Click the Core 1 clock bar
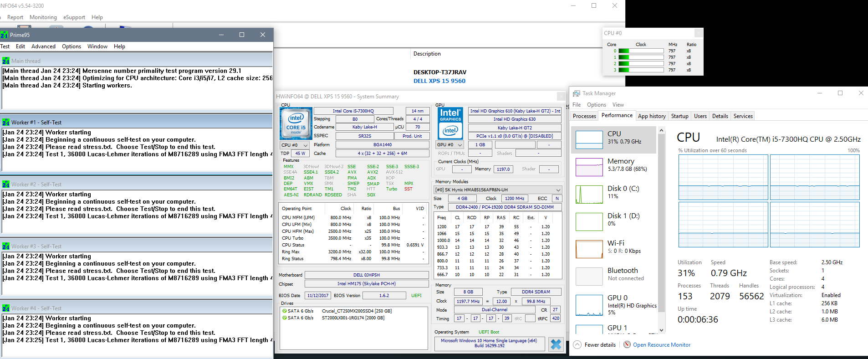This screenshot has height=359, width=868. [x=641, y=57]
